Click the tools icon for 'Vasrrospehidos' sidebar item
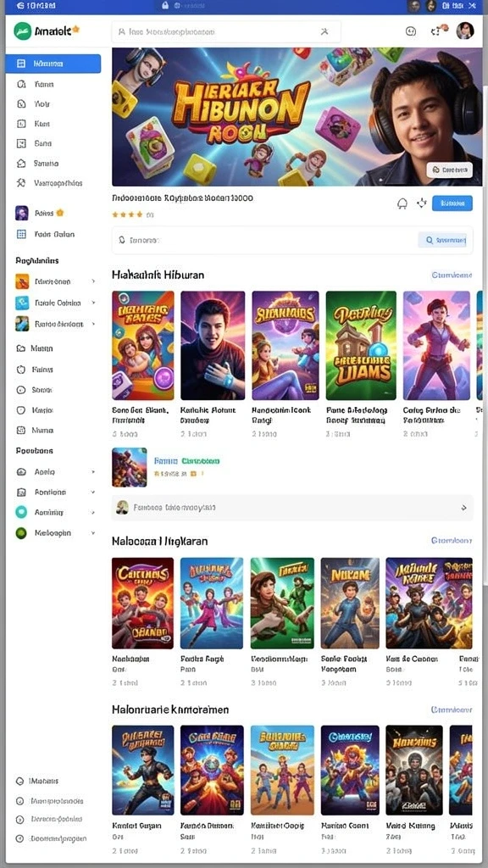This screenshot has width=488, height=868. 21,183
